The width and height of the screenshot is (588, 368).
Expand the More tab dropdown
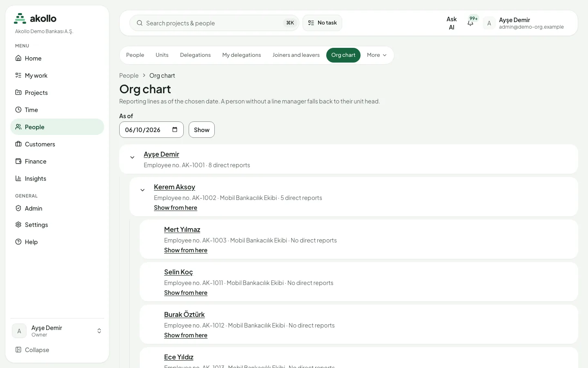(x=376, y=55)
